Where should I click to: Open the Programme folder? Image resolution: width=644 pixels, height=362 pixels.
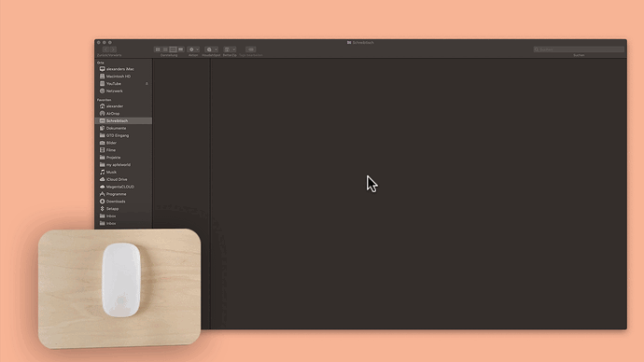pyautogui.click(x=123, y=194)
